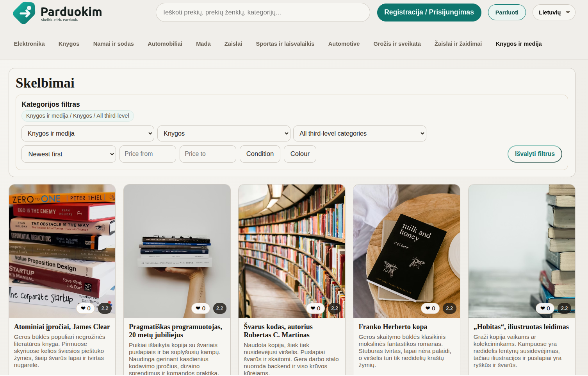Click the Price to field
Viewport: 588px width, 376px height.
(x=208, y=154)
